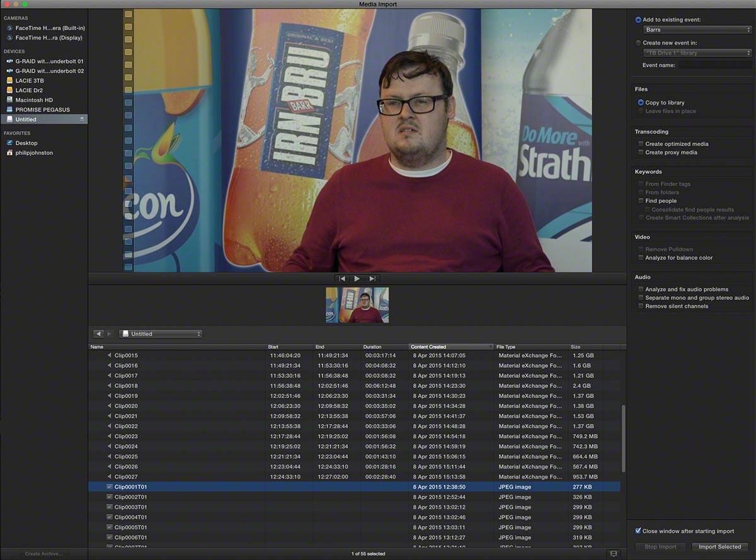Screen dimensions: 756x560
Task: Enable Create optimized media
Action: 641,144
